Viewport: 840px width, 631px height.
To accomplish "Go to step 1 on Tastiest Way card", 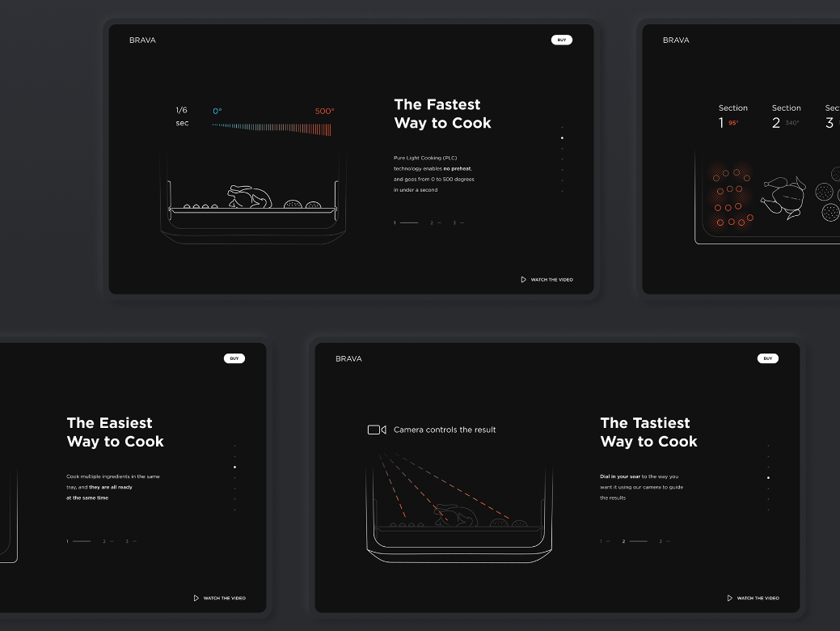I will [x=605, y=541].
